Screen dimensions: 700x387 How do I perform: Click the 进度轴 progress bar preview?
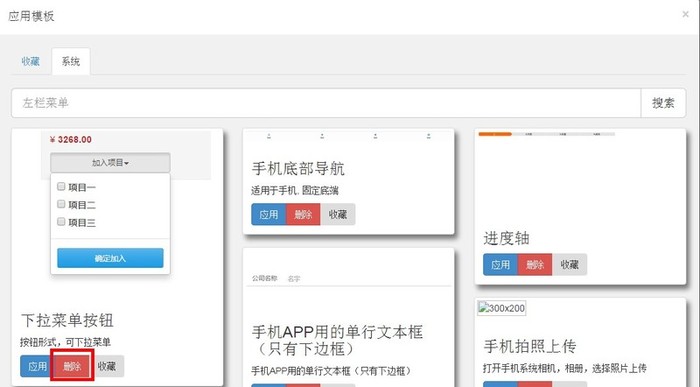point(546,134)
